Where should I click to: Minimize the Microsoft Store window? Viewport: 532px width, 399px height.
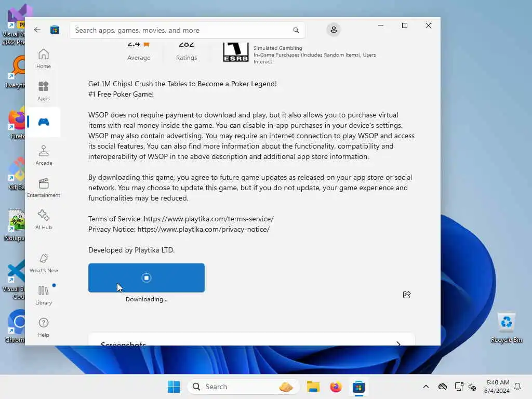coord(381,25)
